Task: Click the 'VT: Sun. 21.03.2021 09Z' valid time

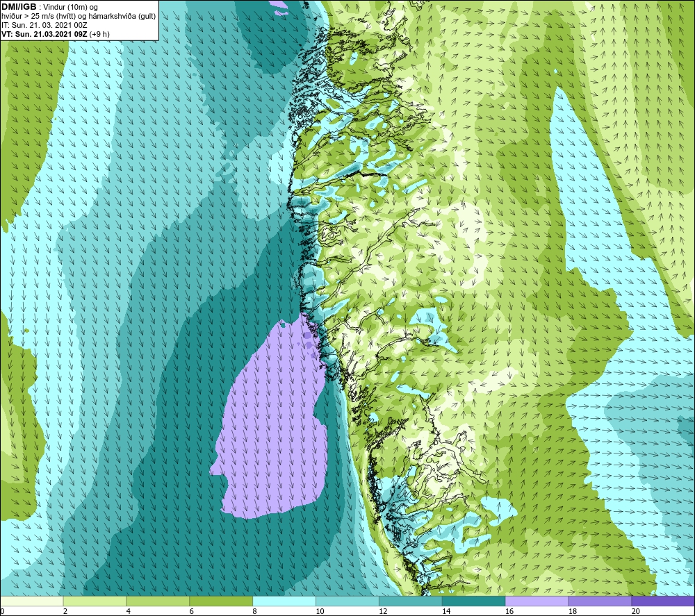Action: 44,34
